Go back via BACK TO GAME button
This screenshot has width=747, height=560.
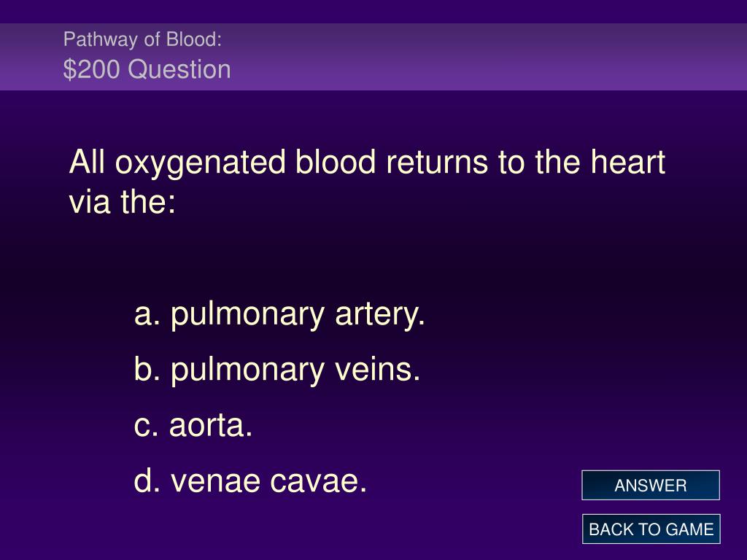point(651,529)
